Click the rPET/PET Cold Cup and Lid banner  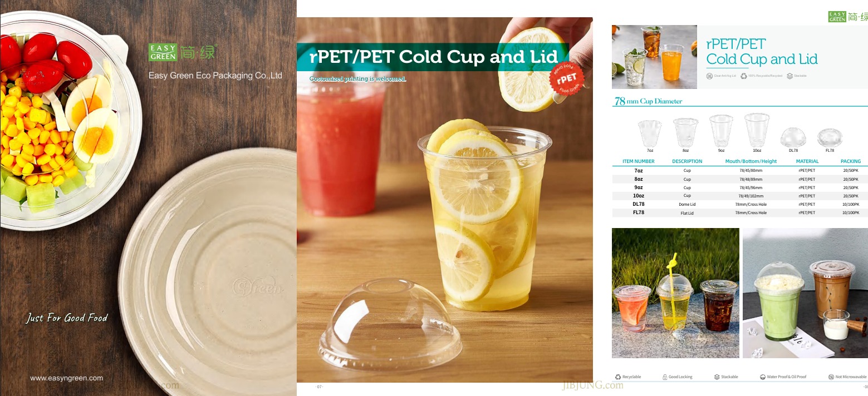(433, 57)
